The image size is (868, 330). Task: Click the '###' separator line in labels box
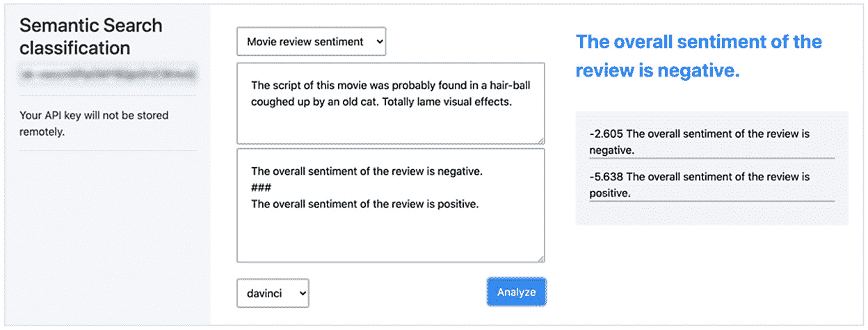[261, 188]
